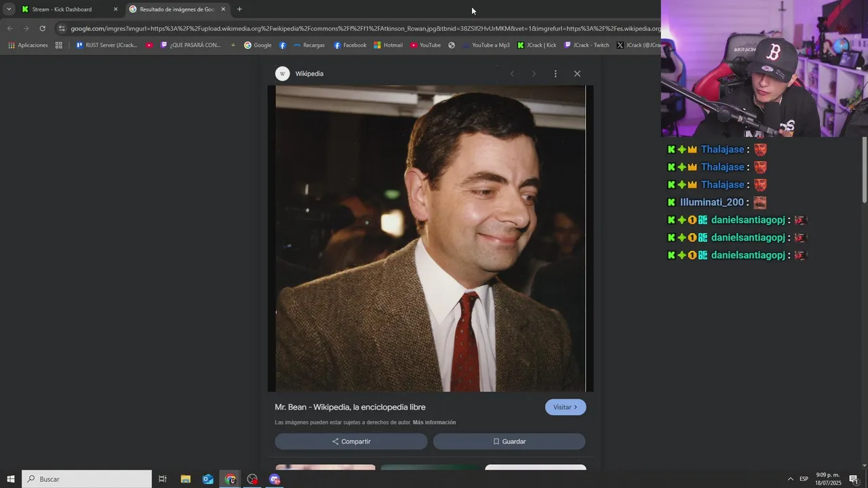The height and width of the screenshot is (488, 868).
Task: Open the Wikipedia source name link
Action: click(309, 74)
